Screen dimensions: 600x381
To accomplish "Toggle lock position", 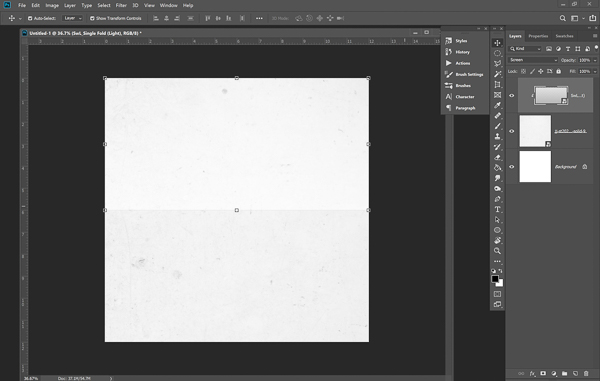I will (541, 72).
